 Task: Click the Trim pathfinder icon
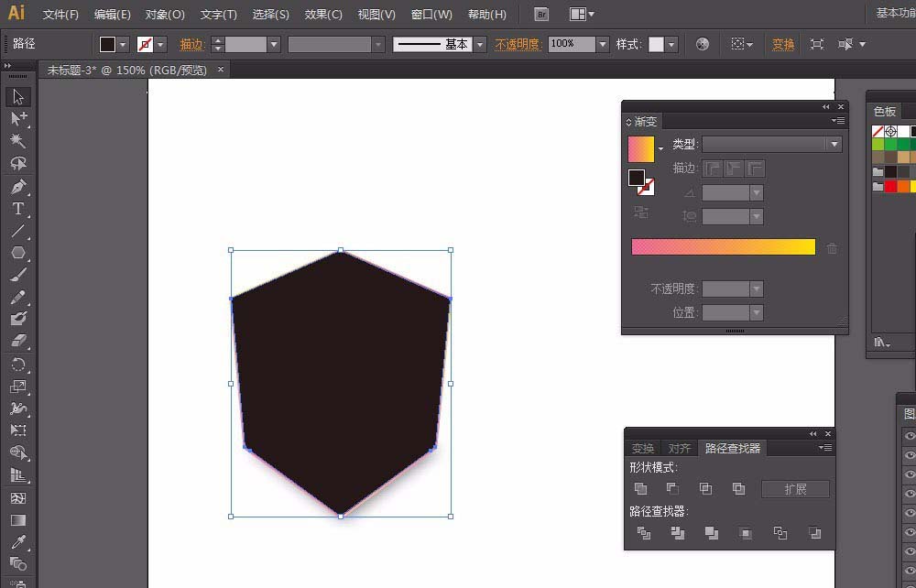(x=678, y=532)
